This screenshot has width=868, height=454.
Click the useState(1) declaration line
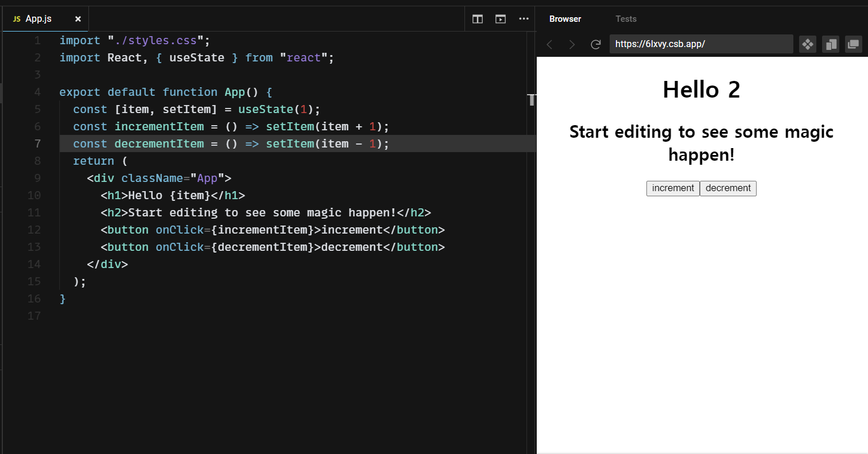(x=197, y=109)
